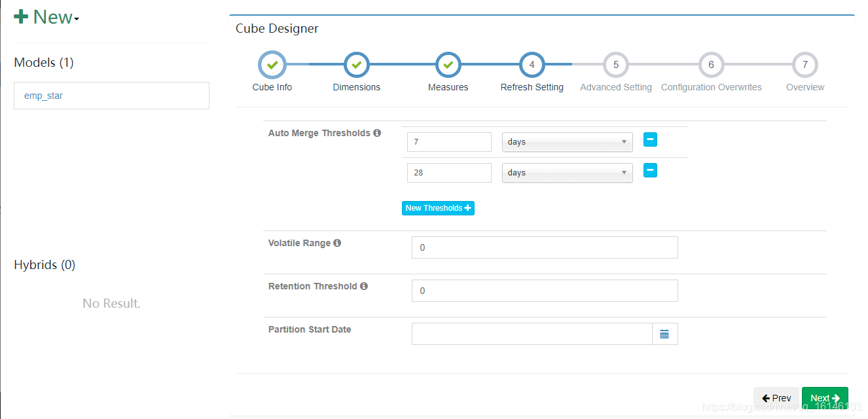Click the Refresh Setting step label
Screen dimensions: 868x419
pos(532,87)
